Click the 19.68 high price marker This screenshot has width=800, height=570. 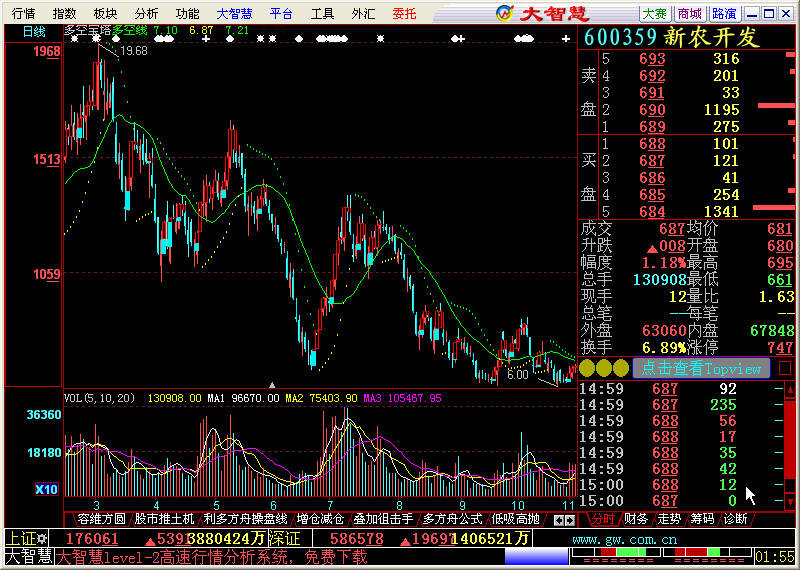tap(134, 51)
